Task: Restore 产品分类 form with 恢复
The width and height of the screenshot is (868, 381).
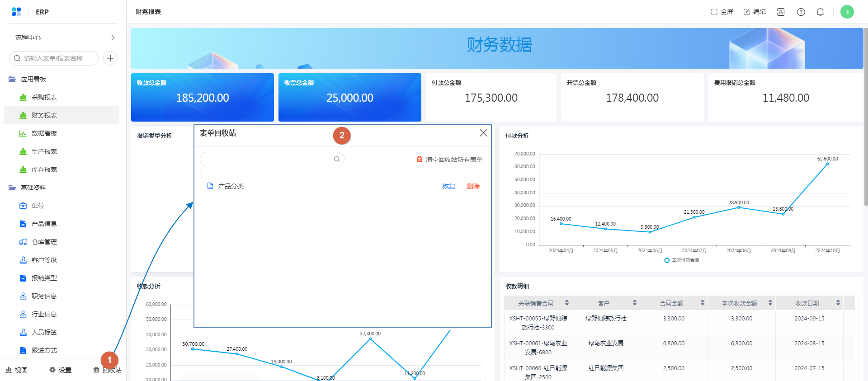Action: click(448, 186)
